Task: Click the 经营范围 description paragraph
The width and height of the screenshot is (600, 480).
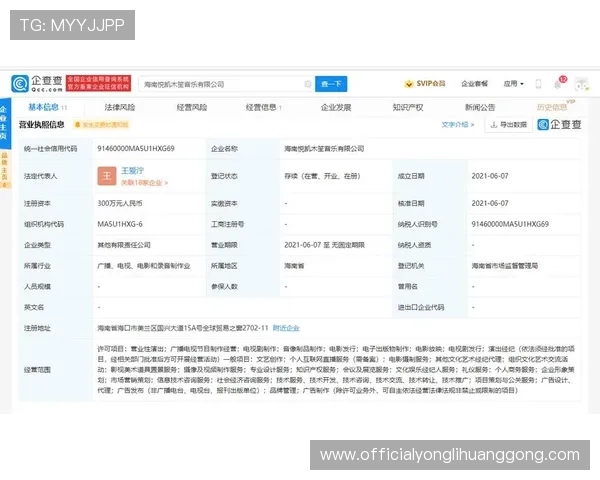Action: tap(336, 370)
